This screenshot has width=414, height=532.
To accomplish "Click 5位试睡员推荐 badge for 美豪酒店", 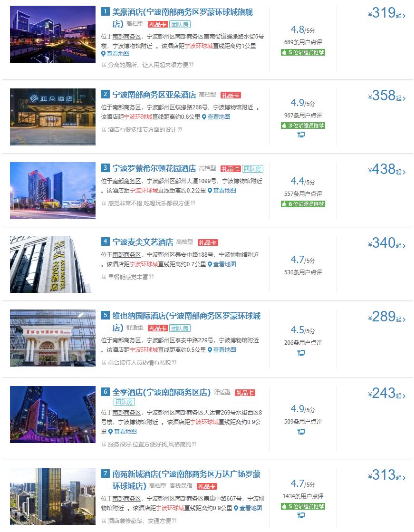I will pyautogui.click(x=303, y=52).
